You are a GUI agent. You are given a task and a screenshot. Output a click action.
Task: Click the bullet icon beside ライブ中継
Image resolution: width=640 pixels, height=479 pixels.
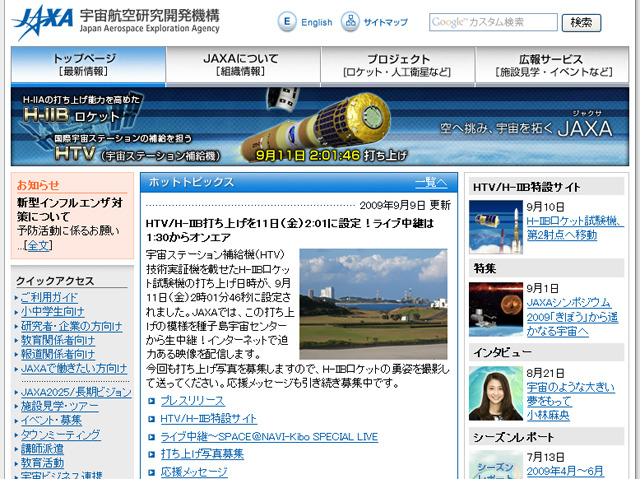pyautogui.click(x=151, y=437)
